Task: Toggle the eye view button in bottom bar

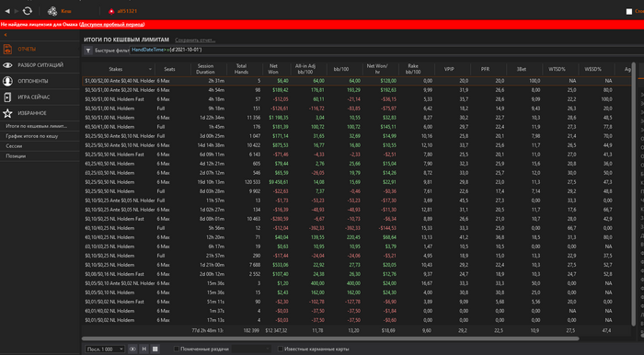Action: [132, 349]
